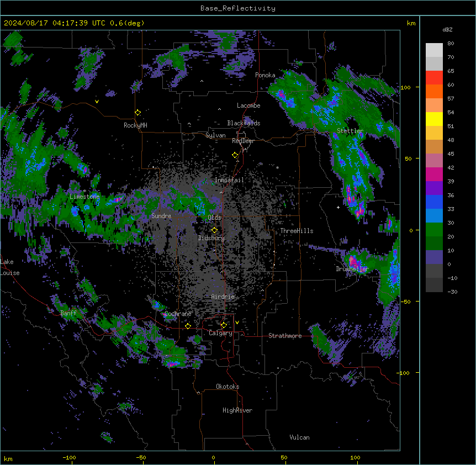Click the Ponoka city label
476x465 pixels.
[265, 75]
